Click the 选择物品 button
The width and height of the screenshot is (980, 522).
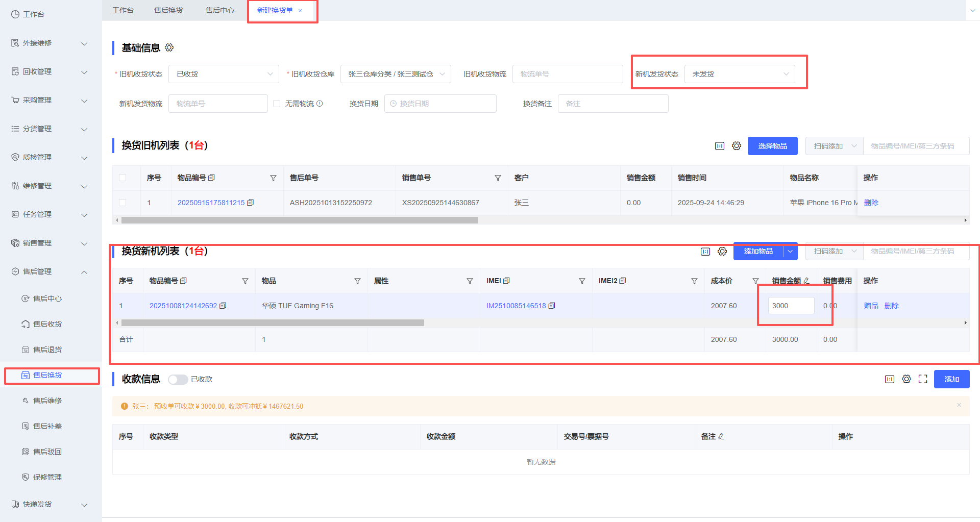coord(772,146)
